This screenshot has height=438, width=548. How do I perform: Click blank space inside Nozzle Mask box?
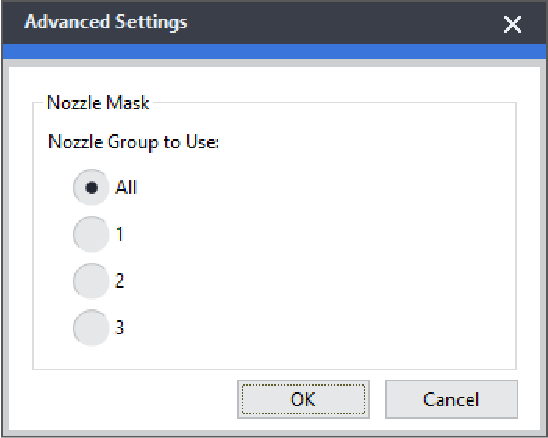point(315,245)
